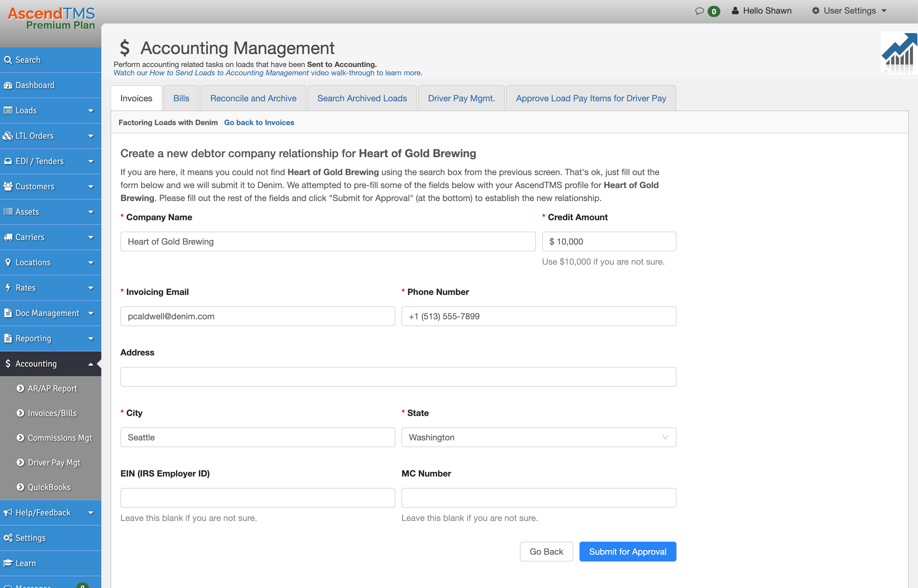The width and height of the screenshot is (918, 588).
Task: Click the Customers people icon
Action: click(8, 186)
